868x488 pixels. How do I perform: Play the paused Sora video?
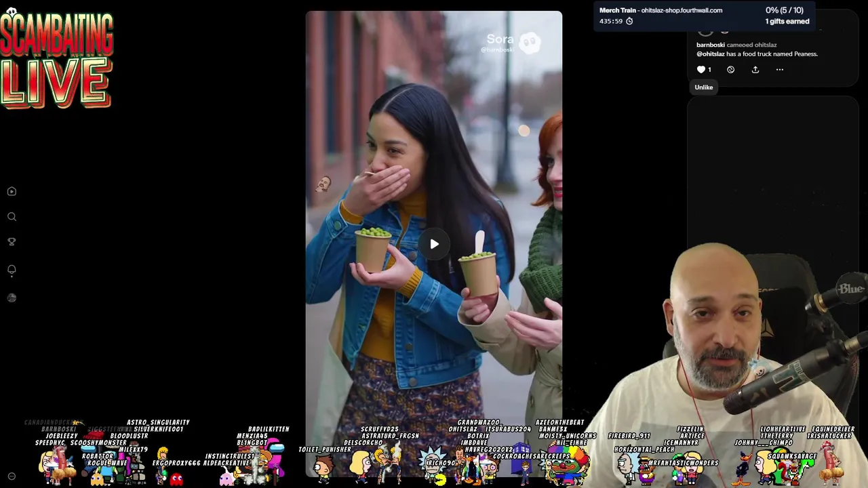434,244
